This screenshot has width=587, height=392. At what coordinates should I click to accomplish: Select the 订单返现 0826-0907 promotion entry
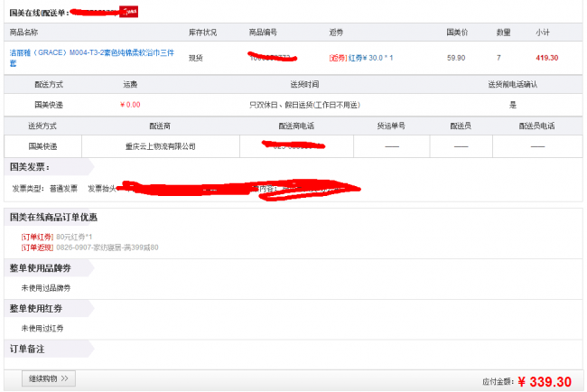click(x=90, y=247)
